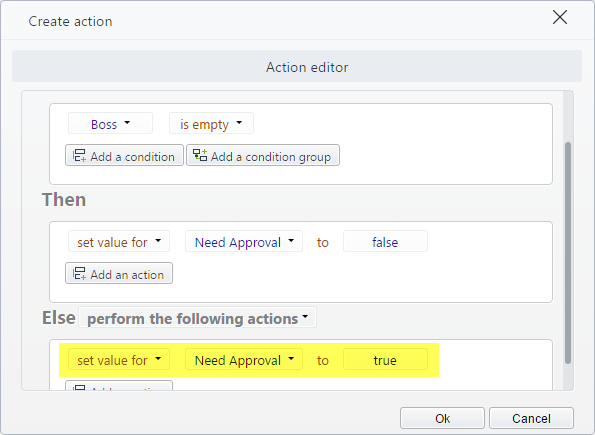Expand 'set value for' dropdown under Then

[x=119, y=241]
